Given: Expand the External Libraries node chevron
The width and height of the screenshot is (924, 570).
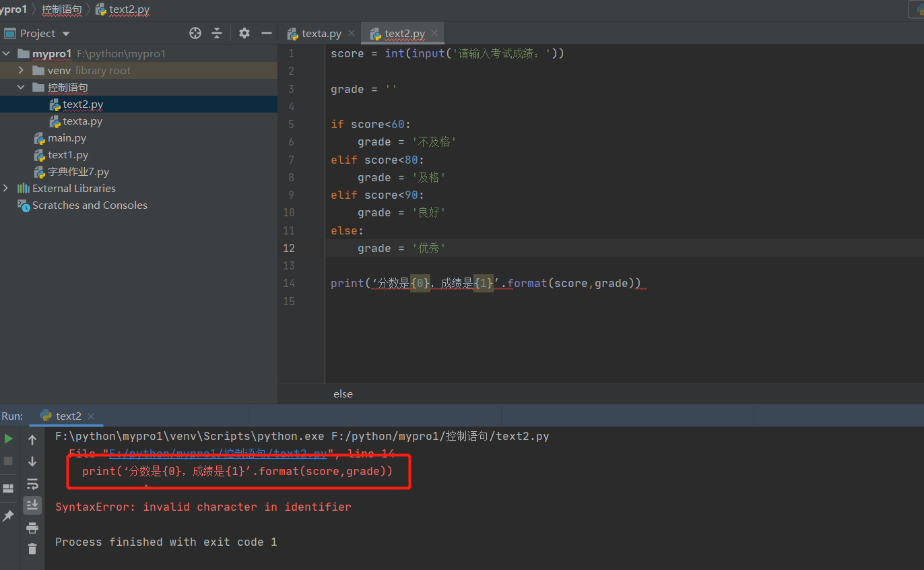Looking at the screenshot, I should 7,188.
